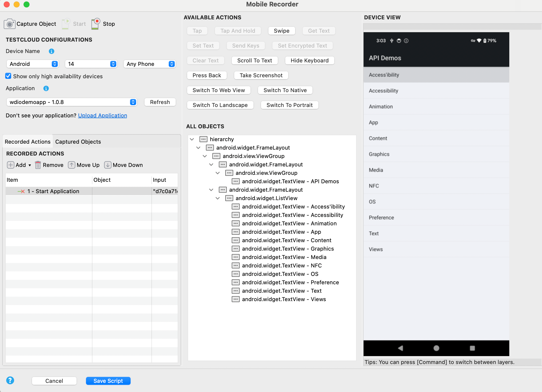Click the Upload Application link
Image resolution: width=542 pixels, height=392 pixels.
point(102,115)
